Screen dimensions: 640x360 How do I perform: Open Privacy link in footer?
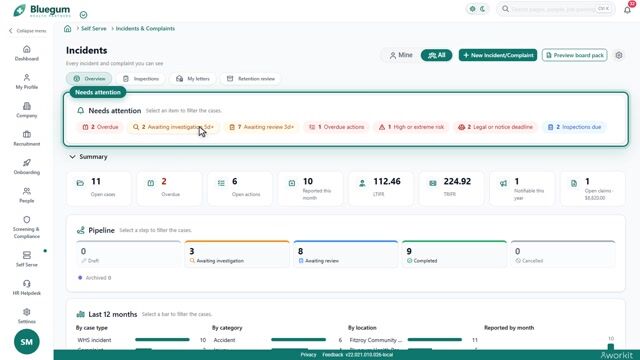308,355
